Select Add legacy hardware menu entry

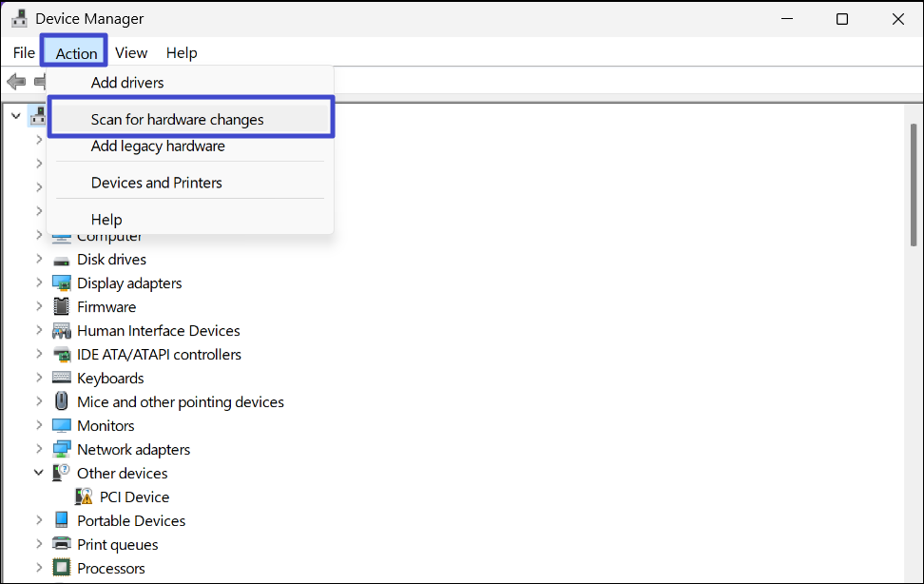pyautogui.click(x=158, y=146)
